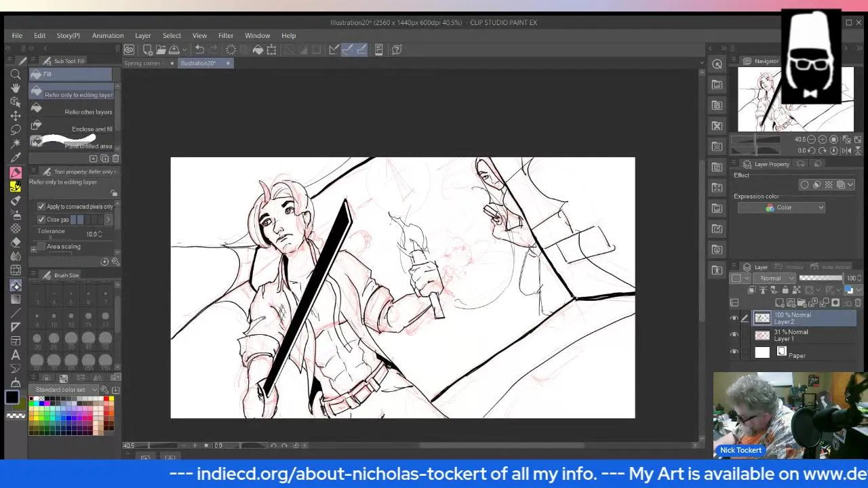Select the pink Pen tool
This screenshot has height=488, width=868.
(x=16, y=173)
